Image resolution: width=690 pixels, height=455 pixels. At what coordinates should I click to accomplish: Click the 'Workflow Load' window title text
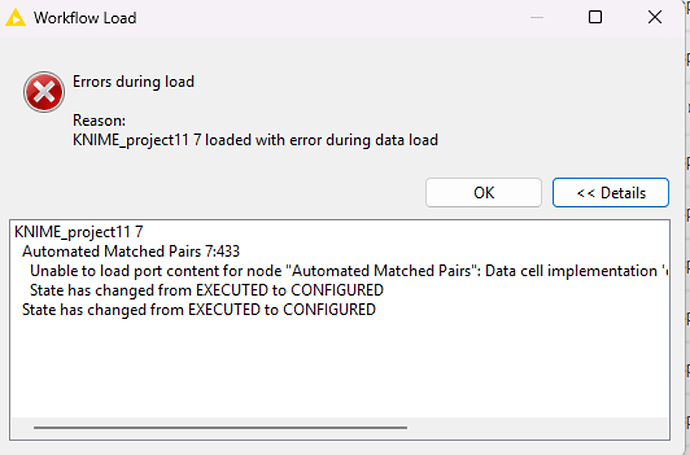85,18
